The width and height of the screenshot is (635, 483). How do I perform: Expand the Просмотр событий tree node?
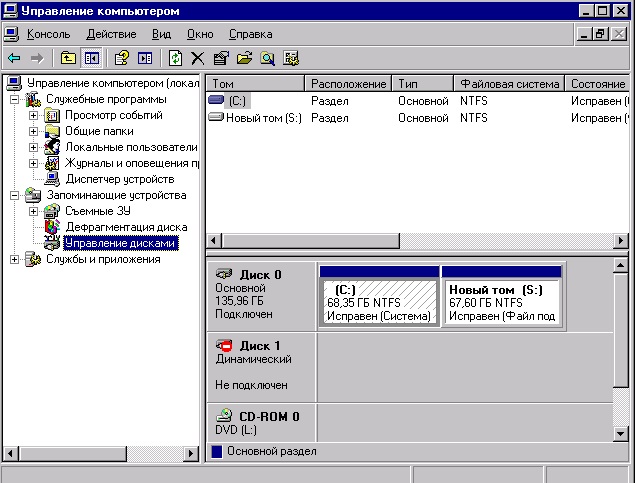point(33,115)
